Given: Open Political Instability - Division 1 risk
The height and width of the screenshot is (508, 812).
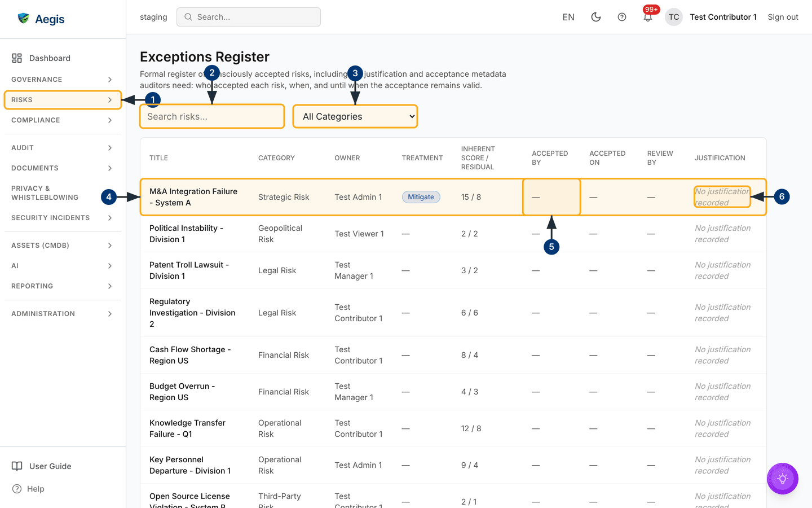Looking at the screenshot, I should pos(186,234).
